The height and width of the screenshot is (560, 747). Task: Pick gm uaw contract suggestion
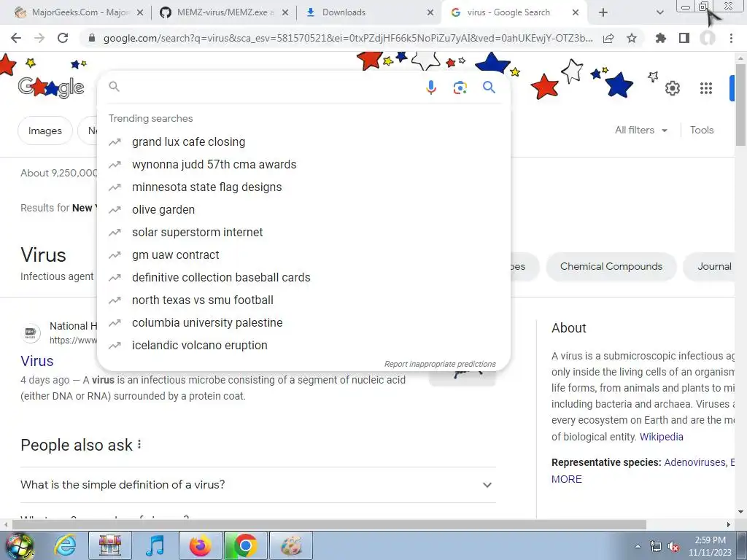coord(303,254)
